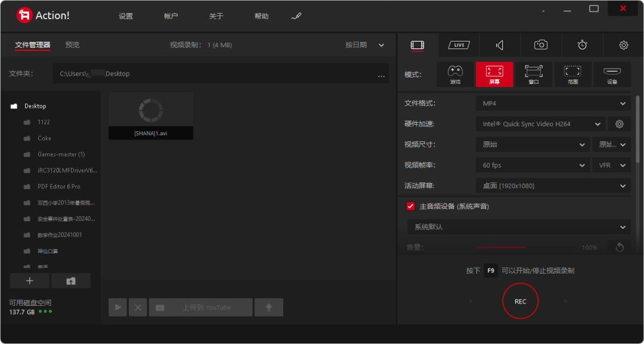
Task: Click the 上传到 YouTube button
Action: [200, 308]
